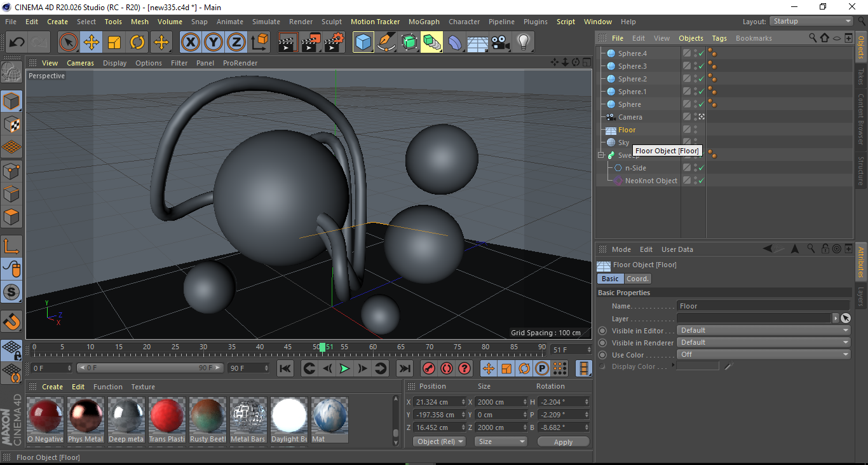Open Visible in Renderer dropdown
This screenshot has height=465, width=868.
coord(764,343)
